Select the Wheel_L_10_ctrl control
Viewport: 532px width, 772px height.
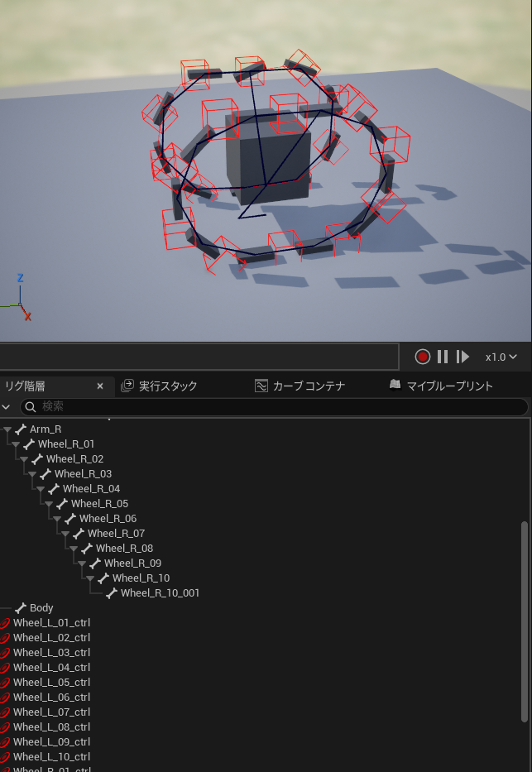click(51, 757)
